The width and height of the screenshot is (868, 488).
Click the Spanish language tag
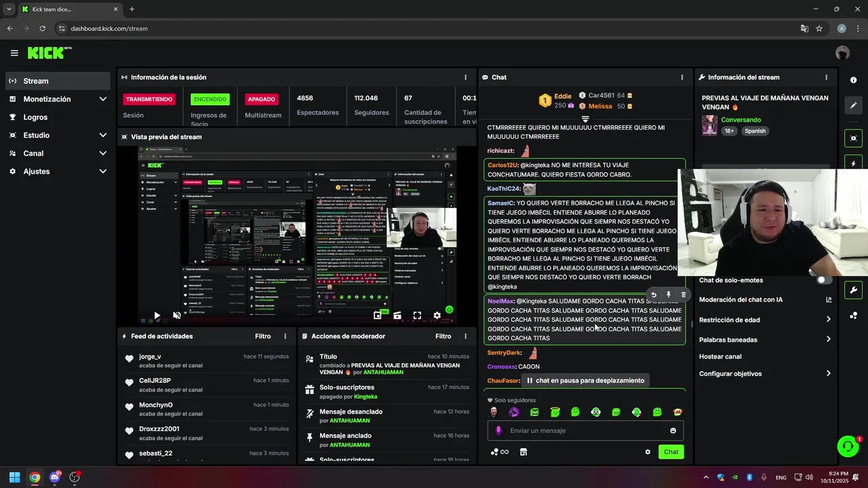(755, 131)
